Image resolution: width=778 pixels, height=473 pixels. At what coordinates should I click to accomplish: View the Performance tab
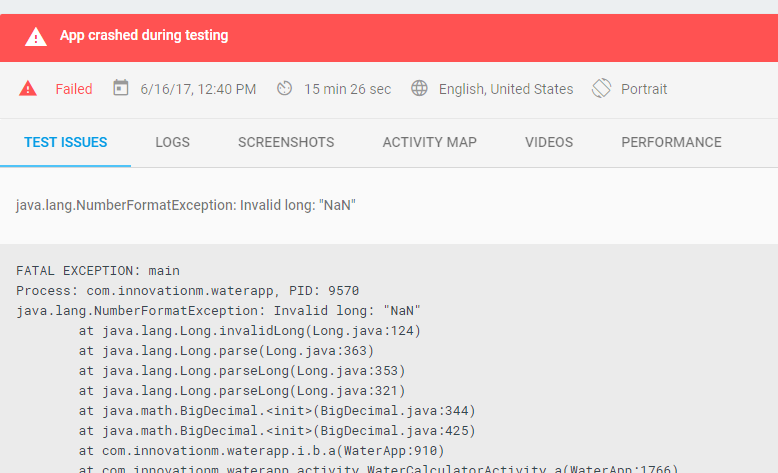pyautogui.click(x=671, y=142)
